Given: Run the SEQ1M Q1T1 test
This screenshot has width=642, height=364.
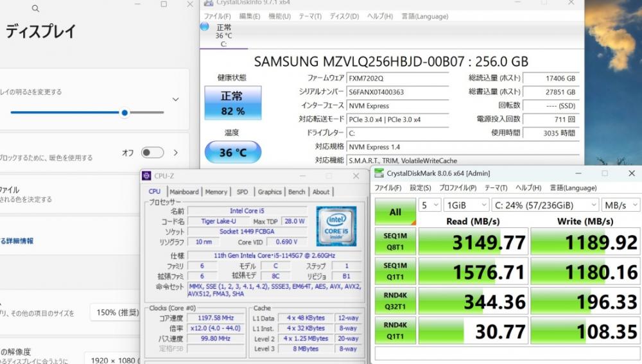Looking at the screenshot, I should 395,271.
